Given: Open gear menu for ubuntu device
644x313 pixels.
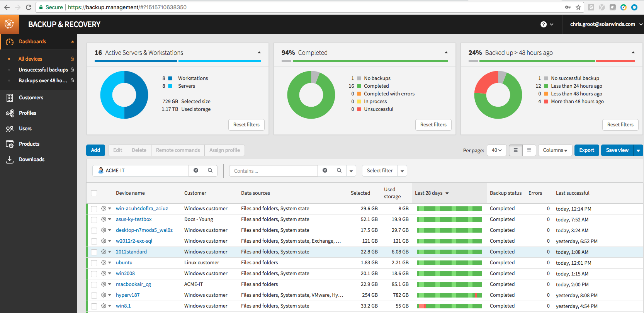Looking at the screenshot, I should (106, 262).
